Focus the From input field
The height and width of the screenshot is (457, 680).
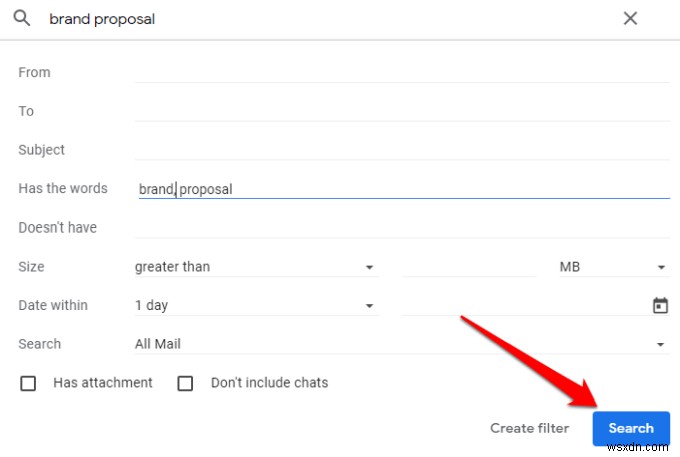(402, 72)
